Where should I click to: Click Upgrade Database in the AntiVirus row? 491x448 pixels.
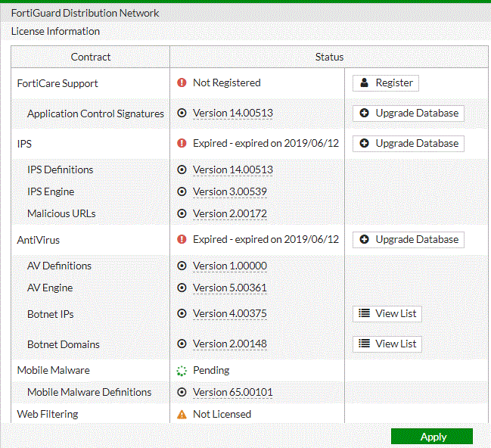pyautogui.click(x=408, y=240)
